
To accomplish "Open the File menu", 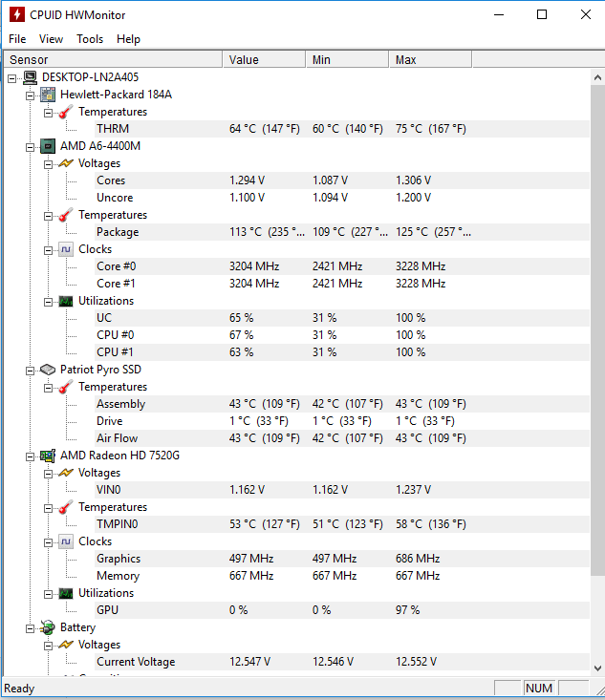I will click(17, 39).
